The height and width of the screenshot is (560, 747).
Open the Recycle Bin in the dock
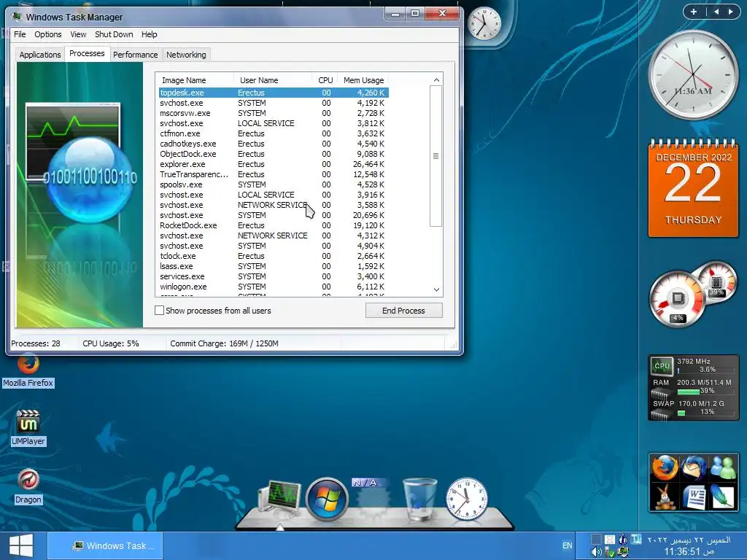click(x=419, y=499)
